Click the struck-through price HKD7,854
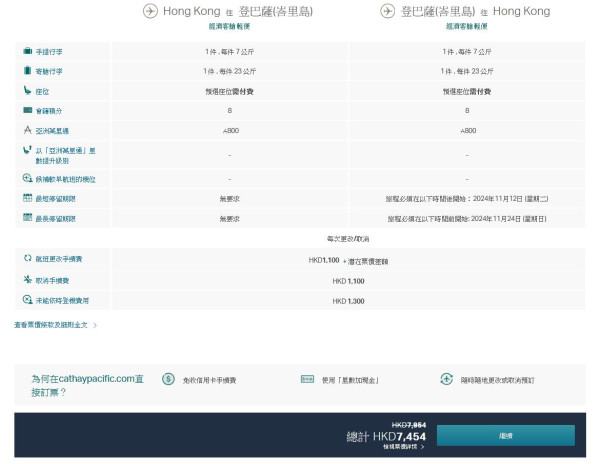Image resolution: width=600 pixels, height=464 pixels. click(x=409, y=425)
